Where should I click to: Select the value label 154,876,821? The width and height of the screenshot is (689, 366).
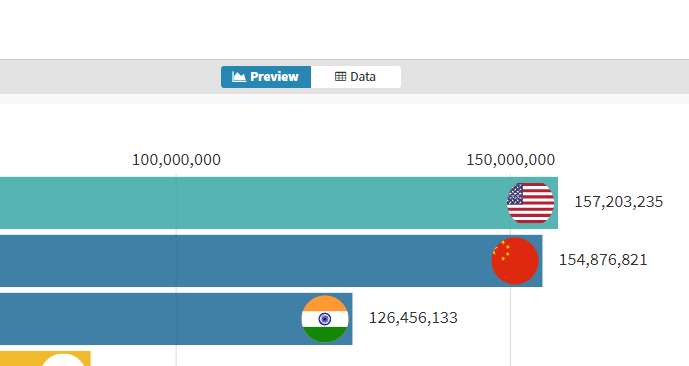603,260
